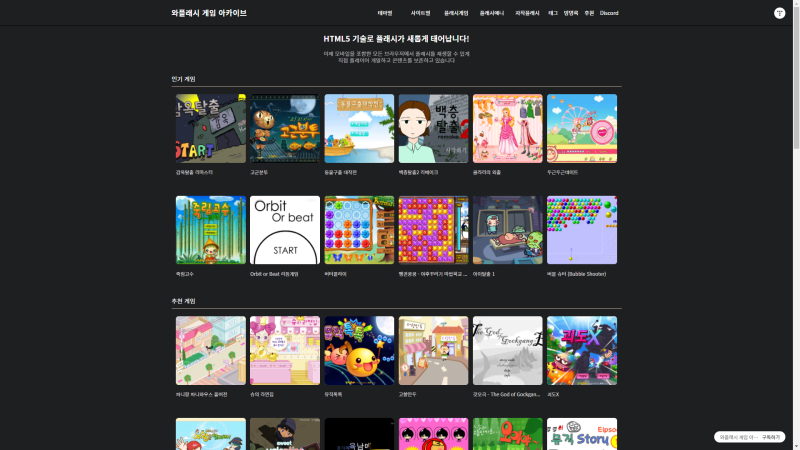Open the 고봉만두 street shop game thumbnail

(433, 351)
